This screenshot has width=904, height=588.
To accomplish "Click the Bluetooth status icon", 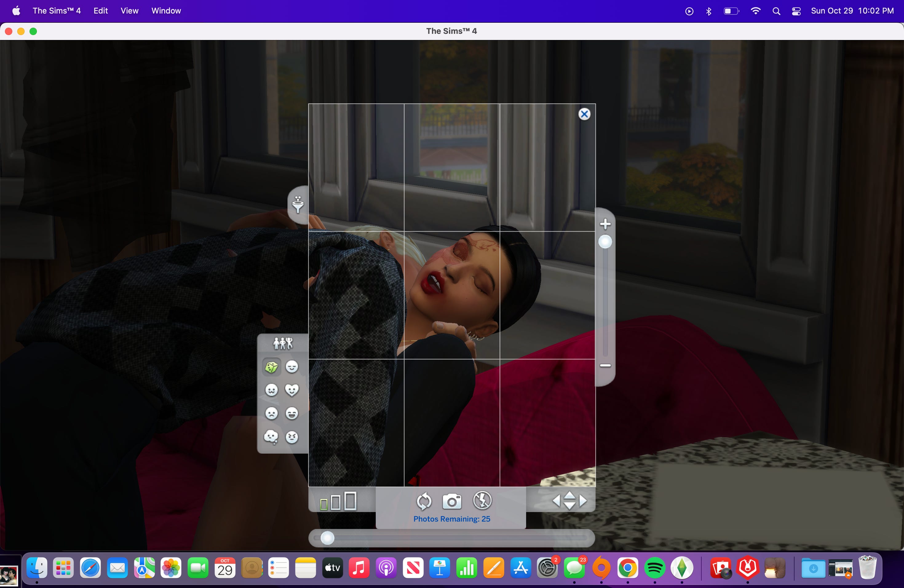I will click(x=708, y=11).
